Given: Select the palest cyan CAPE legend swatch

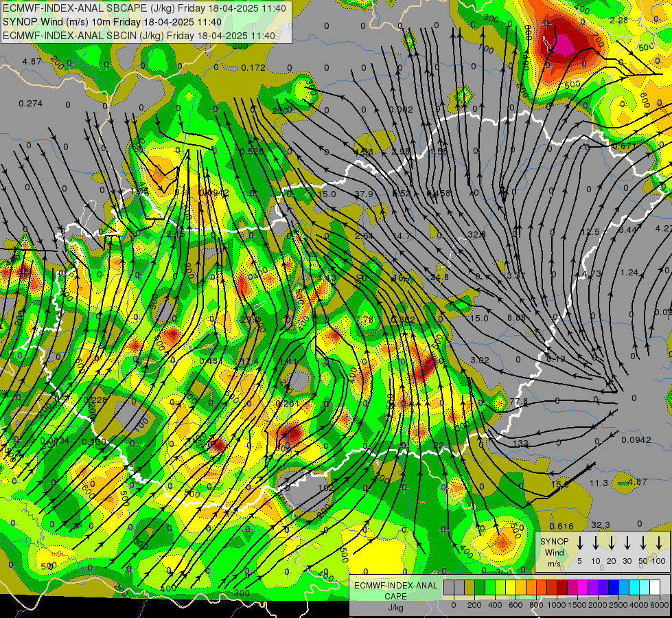Looking at the screenshot, I should pyautogui.click(x=645, y=588).
